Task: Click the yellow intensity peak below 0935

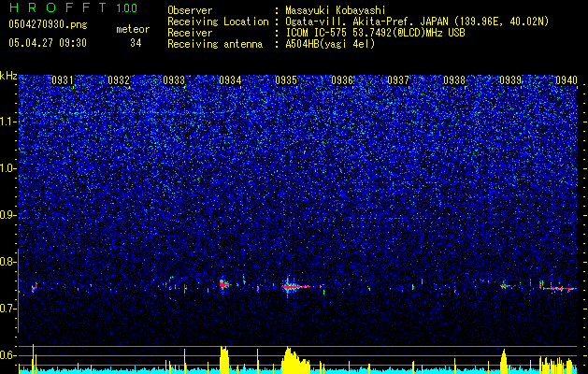Action: (x=295, y=360)
